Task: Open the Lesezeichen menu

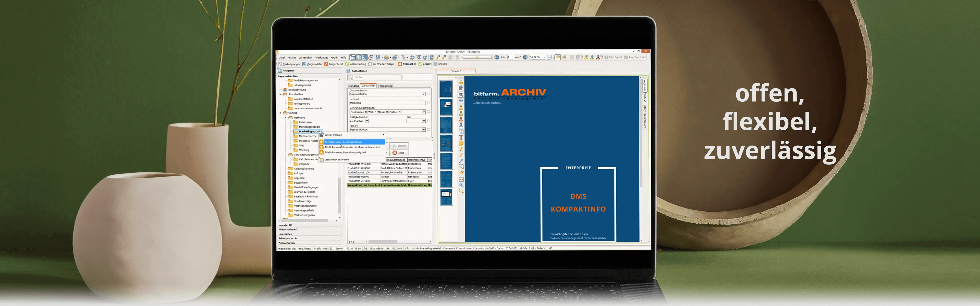Action: 306,58
